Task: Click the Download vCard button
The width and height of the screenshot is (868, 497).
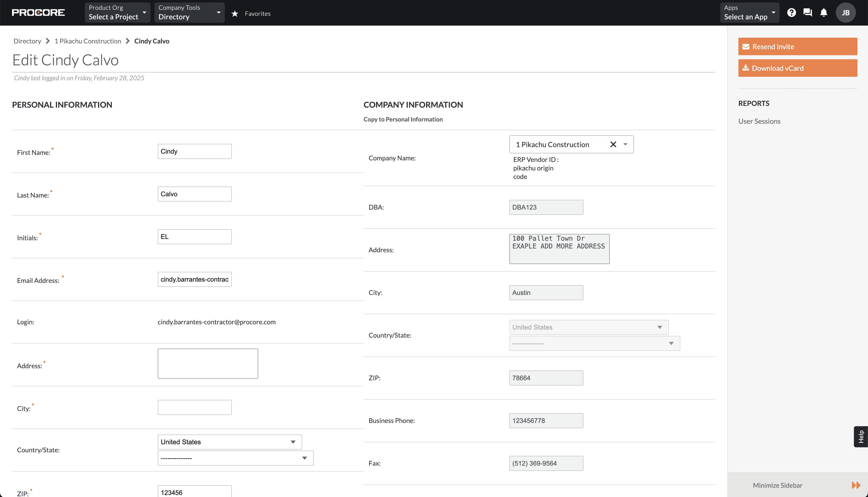Action: pos(798,68)
